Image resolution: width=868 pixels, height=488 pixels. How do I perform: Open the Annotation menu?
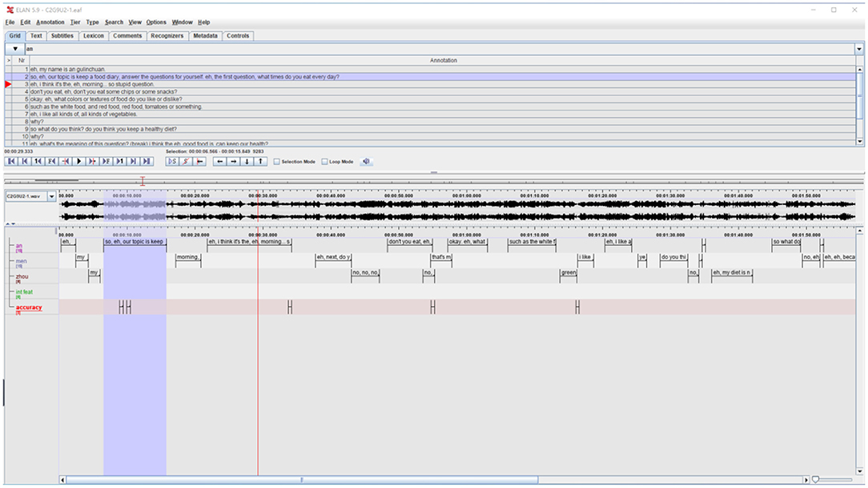pos(50,22)
